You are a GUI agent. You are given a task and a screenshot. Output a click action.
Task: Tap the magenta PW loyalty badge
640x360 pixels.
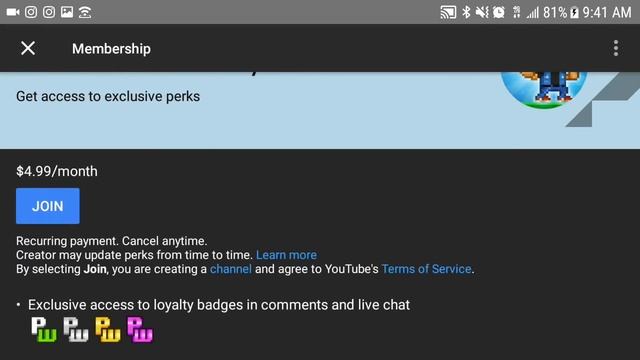[x=140, y=329]
